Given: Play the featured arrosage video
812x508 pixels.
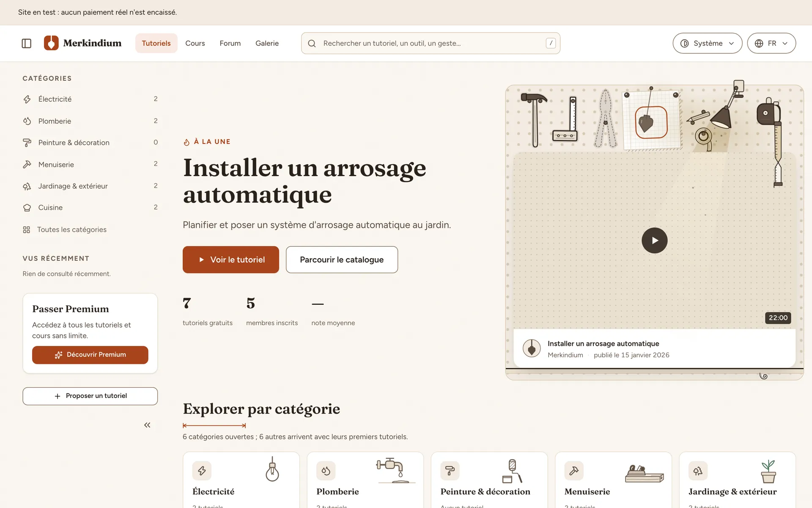Looking at the screenshot, I should tap(654, 240).
